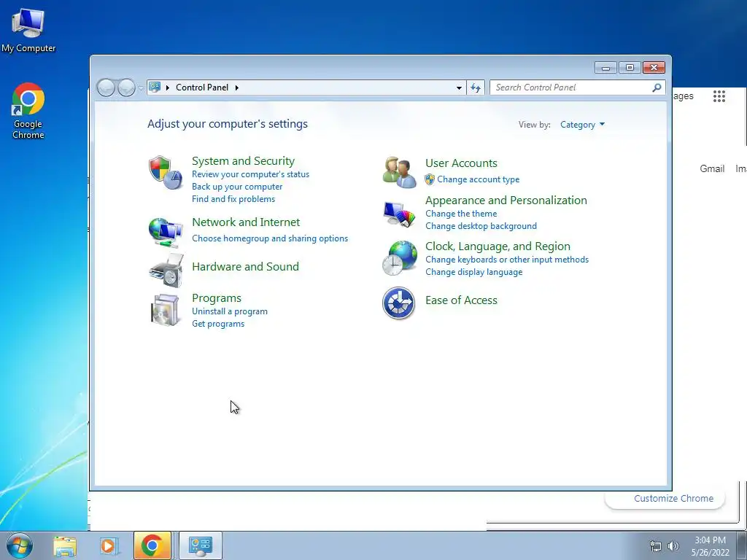Viewport: 747px width, 560px height.
Task: Open Ease of Access category
Action: point(461,300)
